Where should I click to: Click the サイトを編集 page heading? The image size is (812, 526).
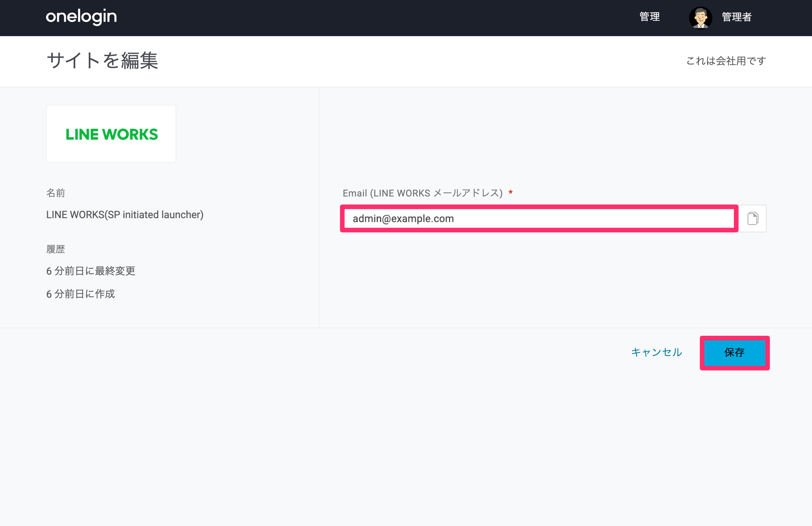coord(102,61)
